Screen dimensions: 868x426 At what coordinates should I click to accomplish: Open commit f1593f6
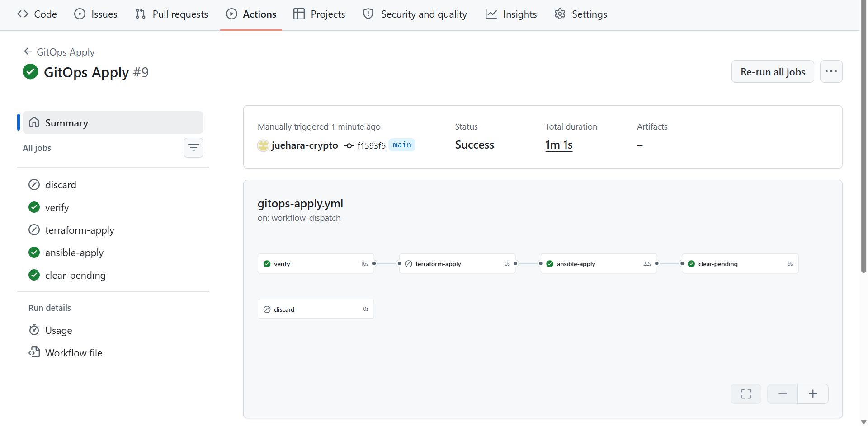point(371,145)
